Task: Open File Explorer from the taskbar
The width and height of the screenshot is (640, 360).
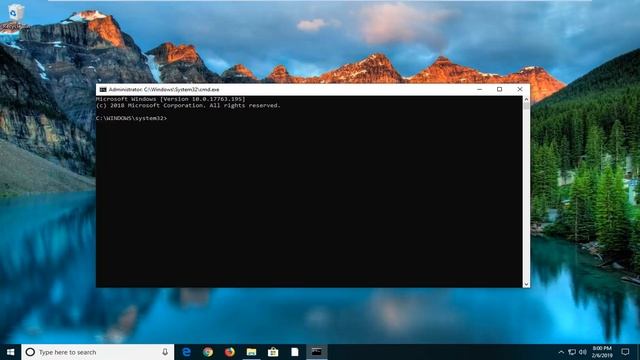Action: click(251, 352)
